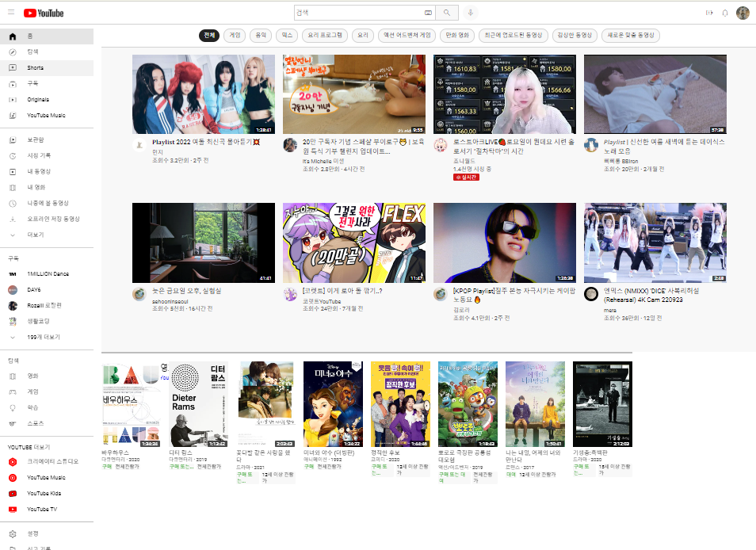Image resolution: width=756 pixels, height=550 pixels.
Task: Open sehooninseoul channel name link
Action: (170, 301)
